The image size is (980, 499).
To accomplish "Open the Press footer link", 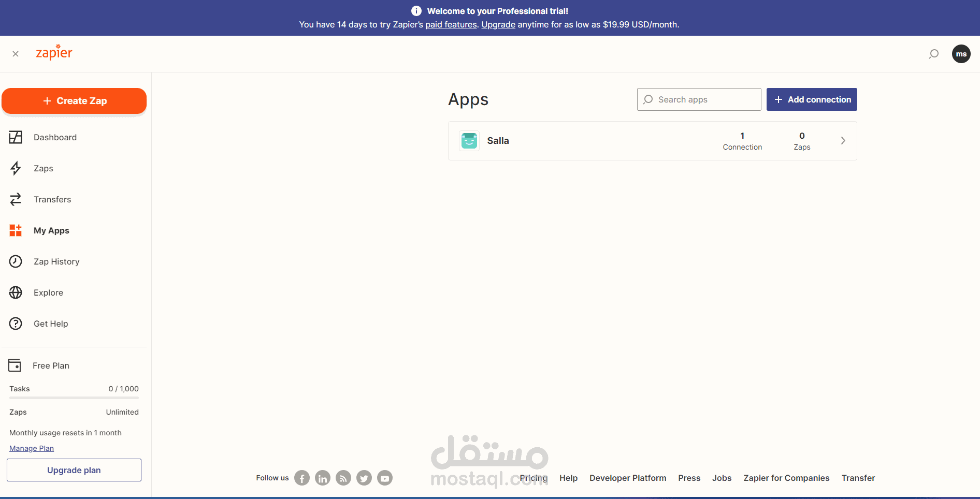I will pos(689,478).
